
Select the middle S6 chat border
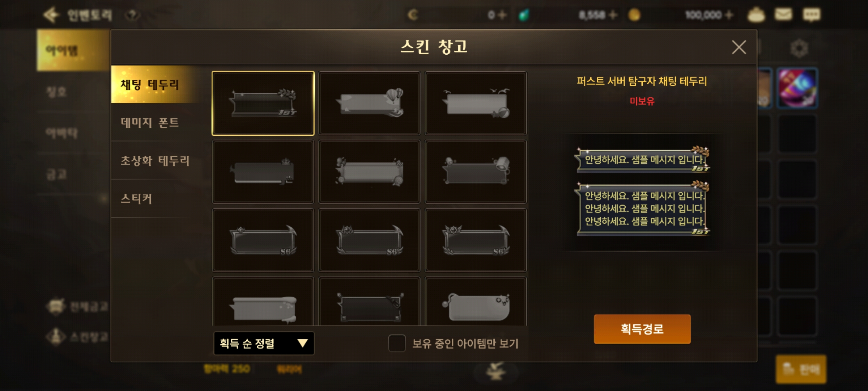pos(369,240)
